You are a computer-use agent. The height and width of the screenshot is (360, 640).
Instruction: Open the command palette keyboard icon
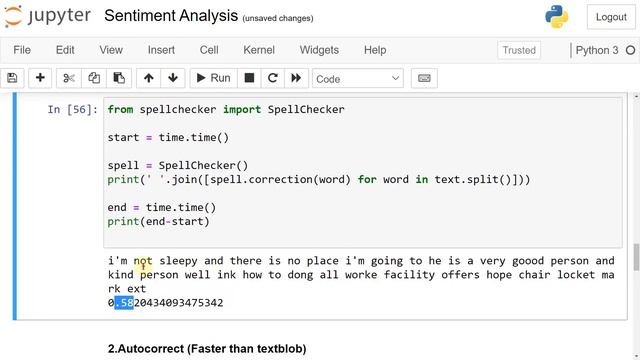(x=424, y=78)
